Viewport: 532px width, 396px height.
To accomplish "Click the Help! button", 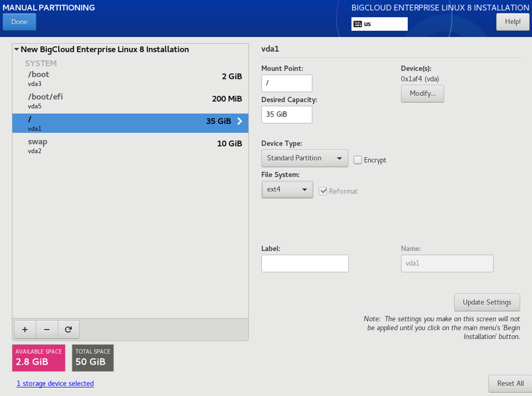I will [513, 22].
